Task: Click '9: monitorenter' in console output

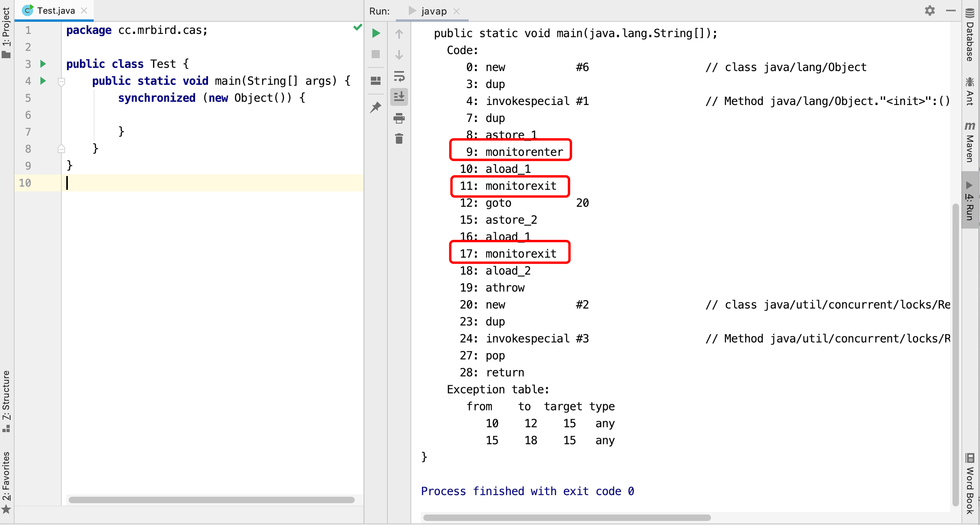Action: (515, 152)
